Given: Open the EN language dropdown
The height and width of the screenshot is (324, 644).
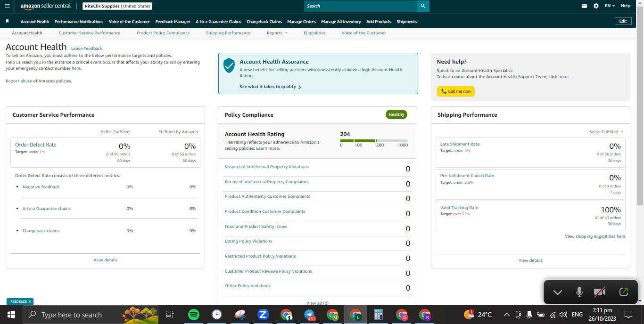Looking at the screenshot, I should click(x=610, y=6).
